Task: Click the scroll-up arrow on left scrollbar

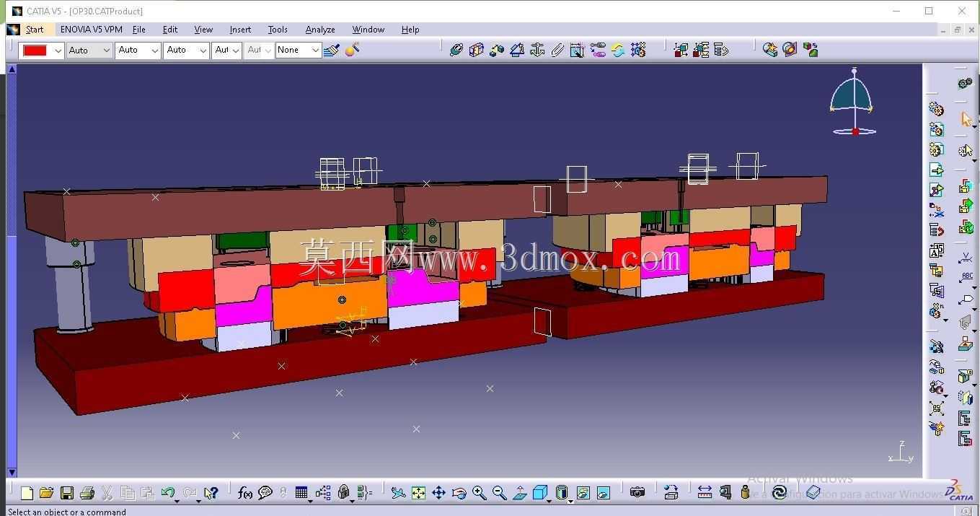Action: coord(11,69)
